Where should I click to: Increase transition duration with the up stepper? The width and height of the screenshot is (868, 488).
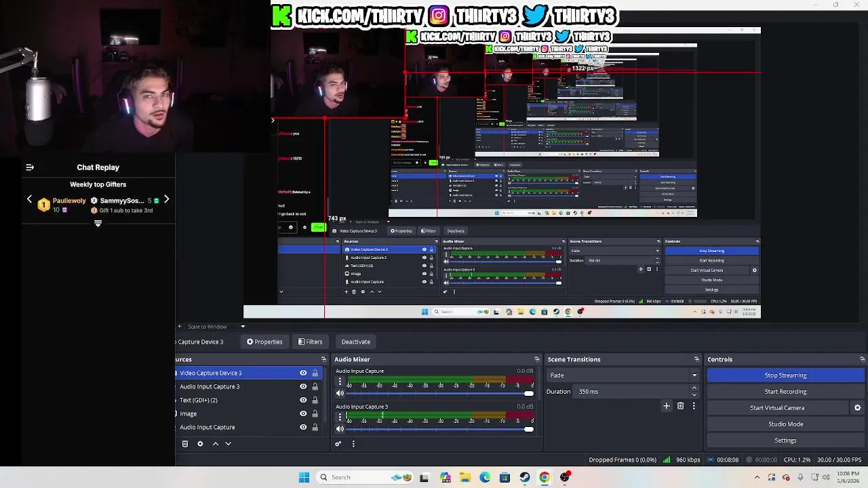(x=694, y=388)
